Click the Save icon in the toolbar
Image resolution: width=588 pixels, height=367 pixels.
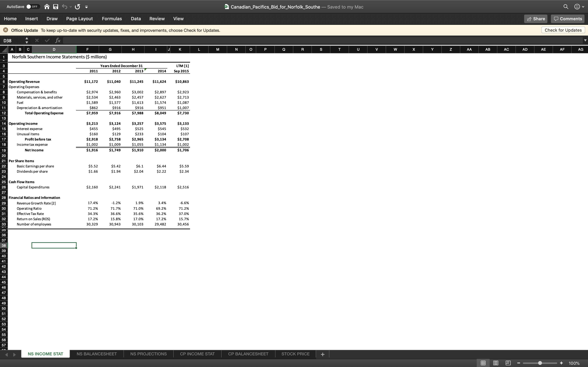coord(55,7)
